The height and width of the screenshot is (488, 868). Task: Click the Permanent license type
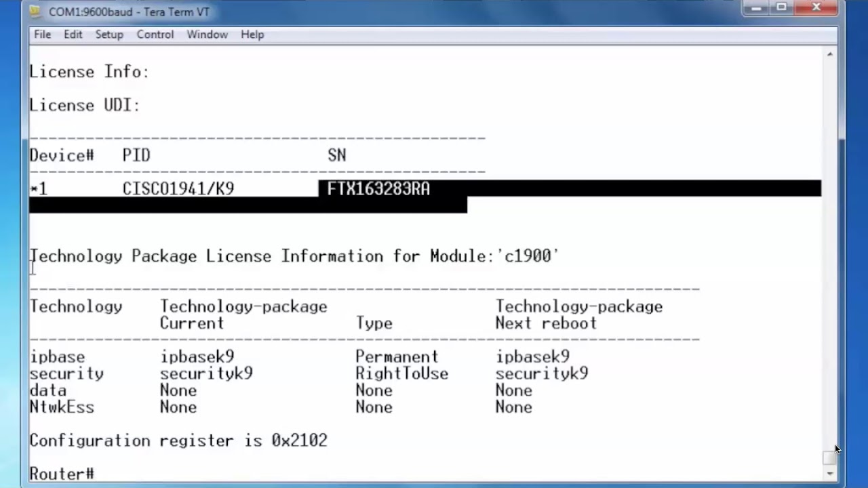tap(397, 357)
